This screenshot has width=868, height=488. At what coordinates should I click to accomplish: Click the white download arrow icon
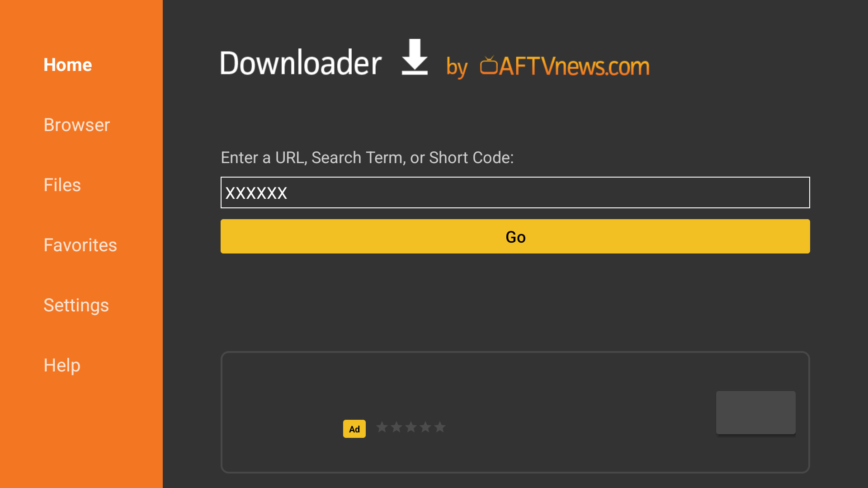(x=415, y=57)
